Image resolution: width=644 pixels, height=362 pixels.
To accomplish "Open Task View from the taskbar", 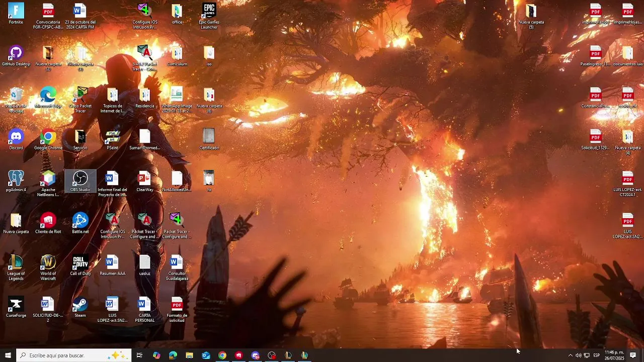I will (x=139, y=355).
